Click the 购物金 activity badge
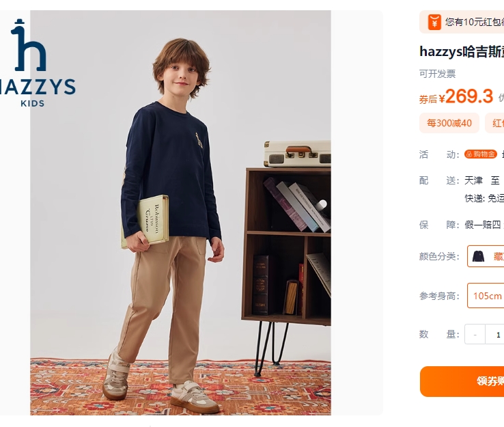504x427 pixels. [481, 154]
